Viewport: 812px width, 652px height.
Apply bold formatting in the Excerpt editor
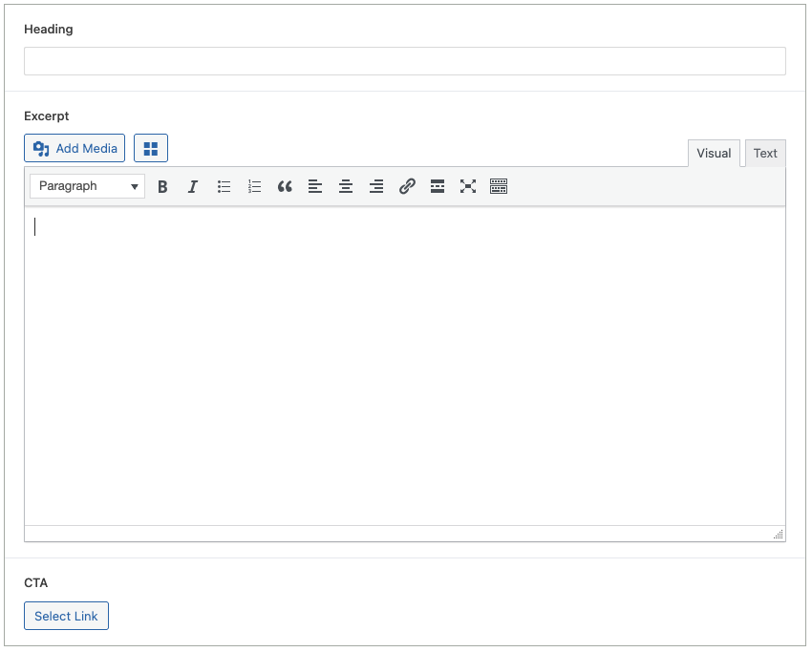(162, 186)
